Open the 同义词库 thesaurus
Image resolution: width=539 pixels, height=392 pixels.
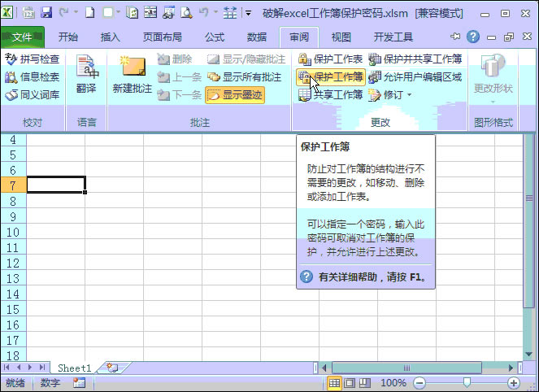[x=33, y=95]
